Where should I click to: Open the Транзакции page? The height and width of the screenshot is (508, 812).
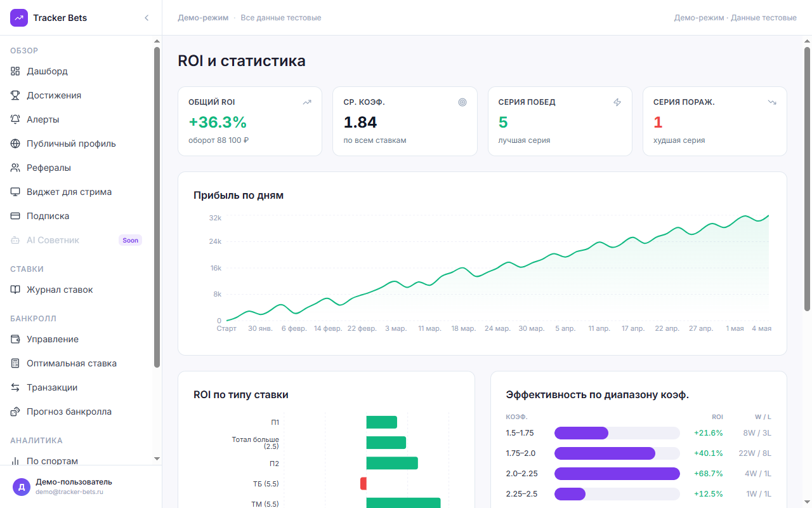point(76,387)
